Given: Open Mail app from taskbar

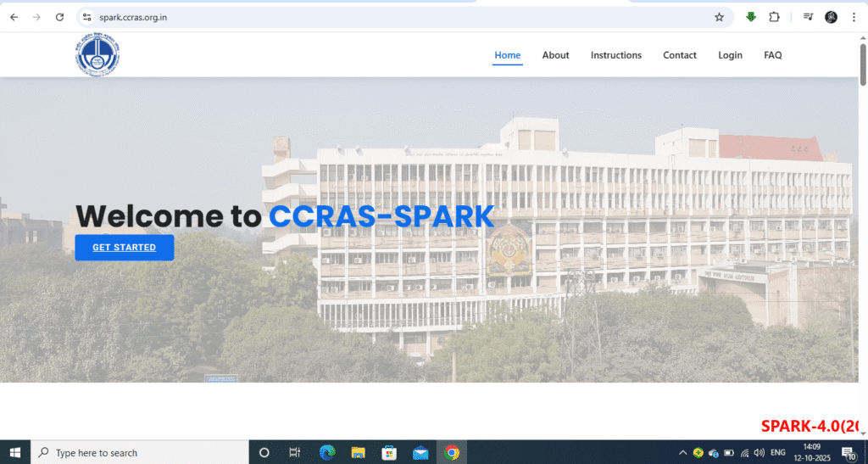Looking at the screenshot, I should coord(420,452).
